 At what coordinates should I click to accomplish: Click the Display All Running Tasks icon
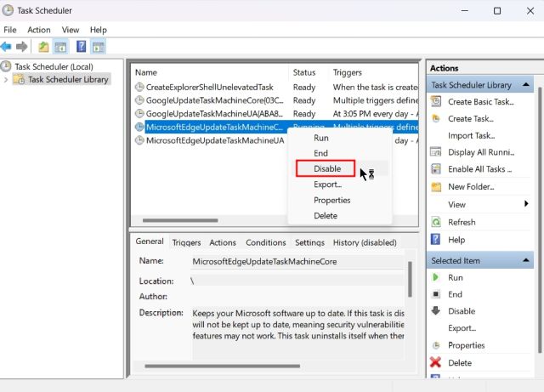[x=436, y=152]
